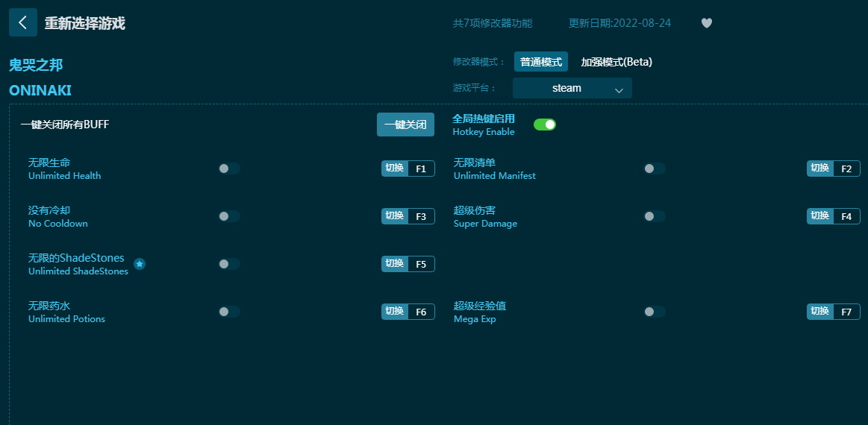Click the 鬼哭之邦 game title
The image size is (868, 425).
point(36,66)
